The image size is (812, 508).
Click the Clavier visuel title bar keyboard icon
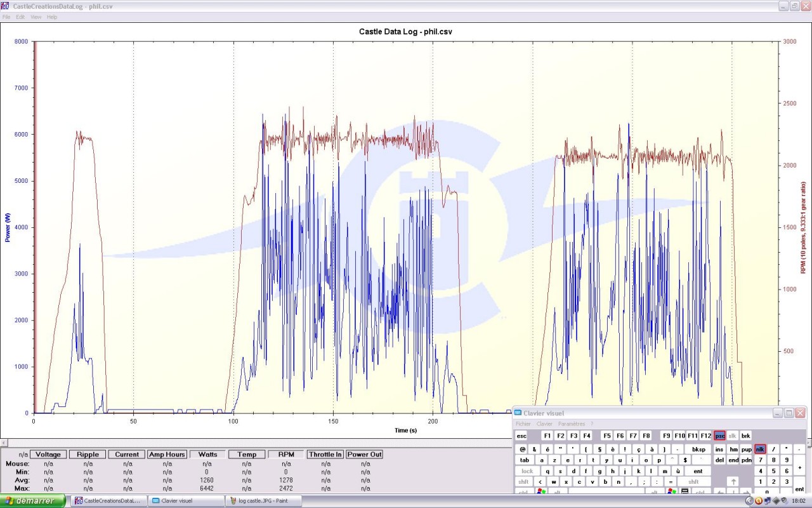pos(518,413)
